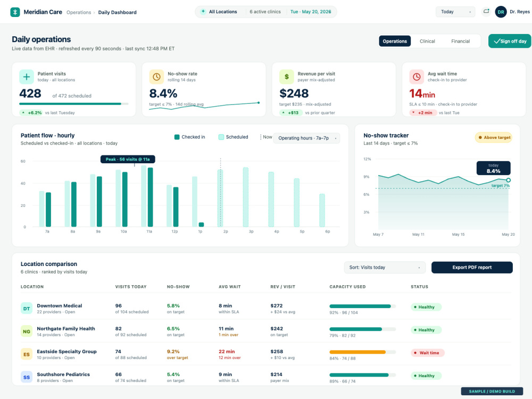
Task: Click the Daily Dashboard breadcrumb
Action: click(118, 12)
